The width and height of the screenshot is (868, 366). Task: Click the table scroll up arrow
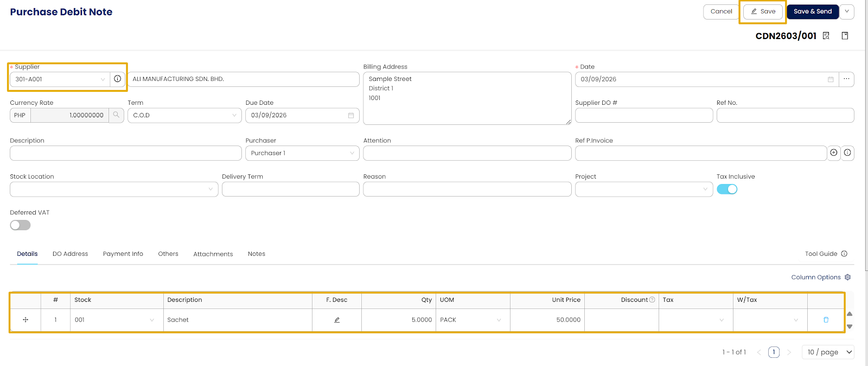(850, 314)
